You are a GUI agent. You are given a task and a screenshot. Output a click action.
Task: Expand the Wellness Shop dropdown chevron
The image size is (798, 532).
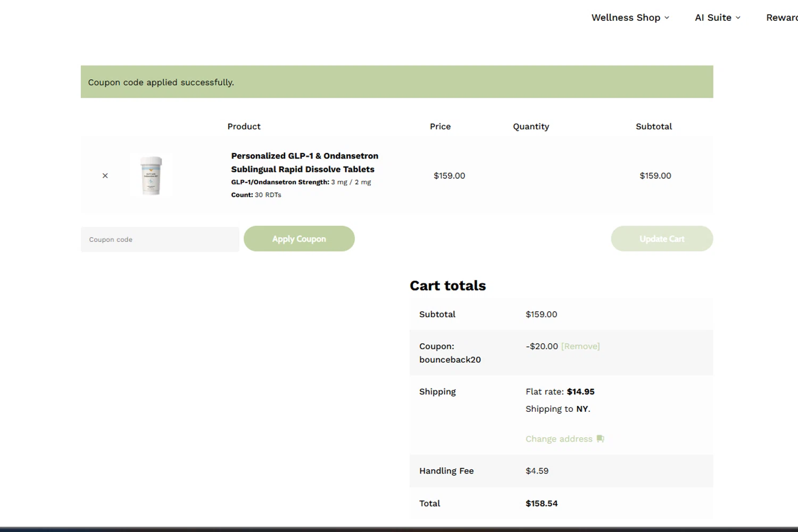[x=667, y=18]
